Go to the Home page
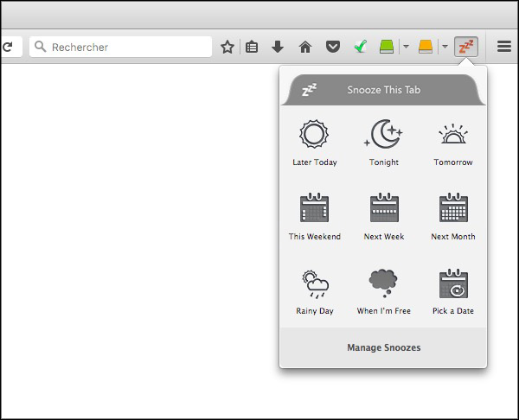The width and height of the screenshot is (519, 420). 304,47
